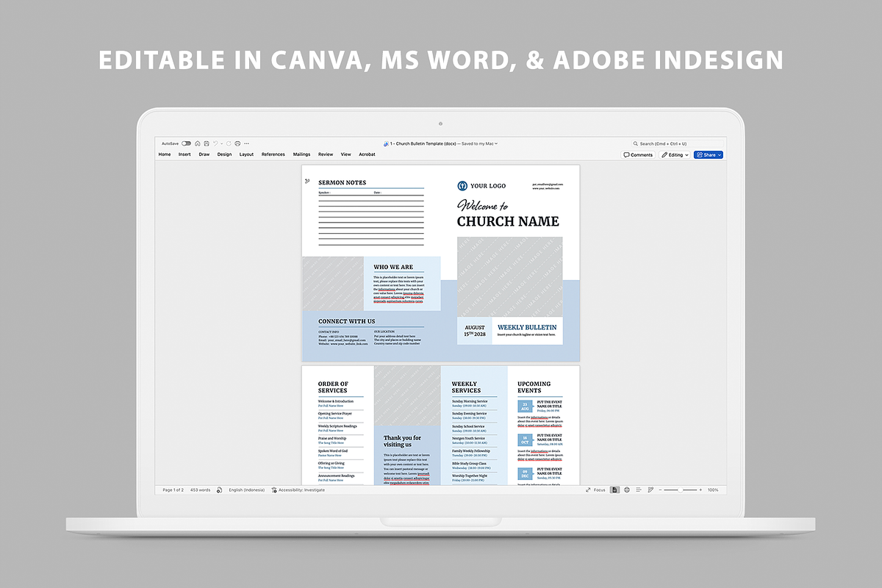Viewport: 882px width, 588px height.
Task: Open the Mailings tab
Action: (301, 154)
